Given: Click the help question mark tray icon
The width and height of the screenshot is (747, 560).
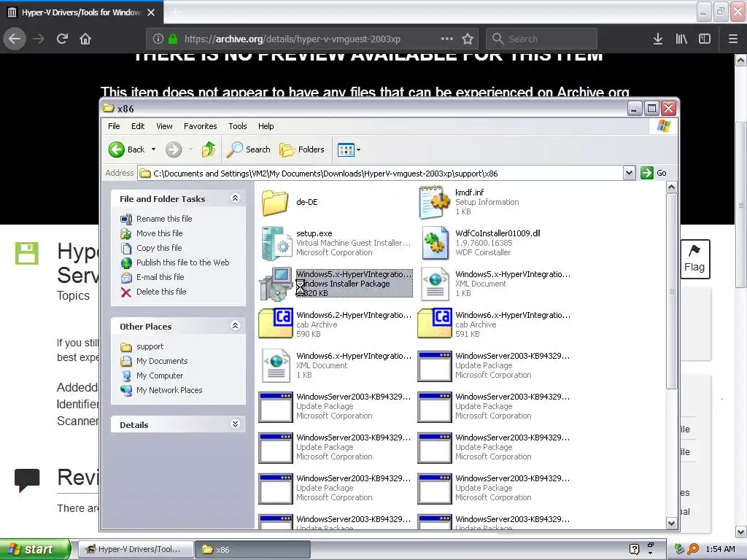Looking at the screenshot, I should [x=634, y=549].
